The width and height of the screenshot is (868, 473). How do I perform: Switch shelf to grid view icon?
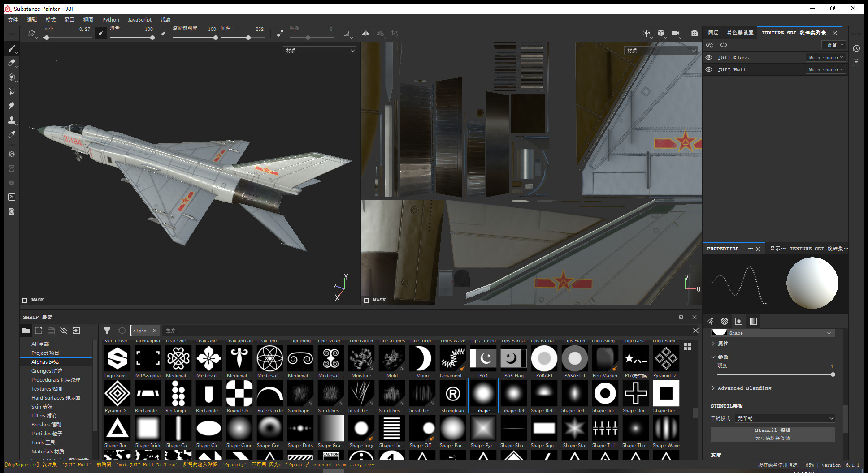(x=687, y=347)
